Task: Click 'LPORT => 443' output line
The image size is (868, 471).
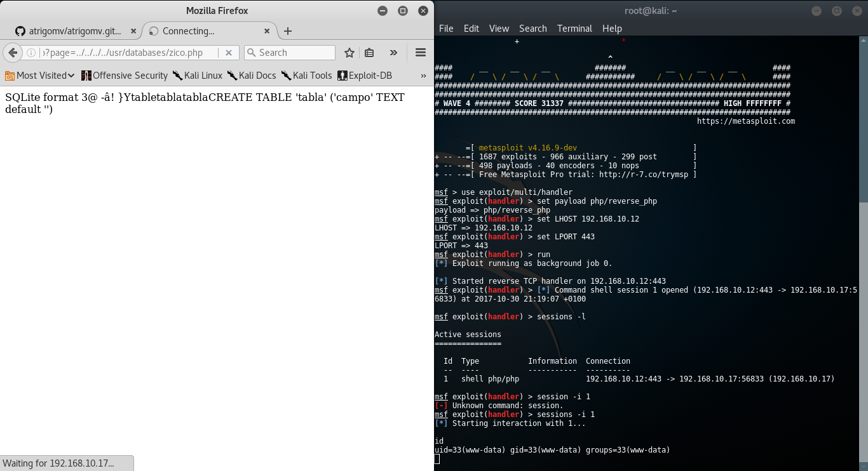Action: (x=461, y=246)
